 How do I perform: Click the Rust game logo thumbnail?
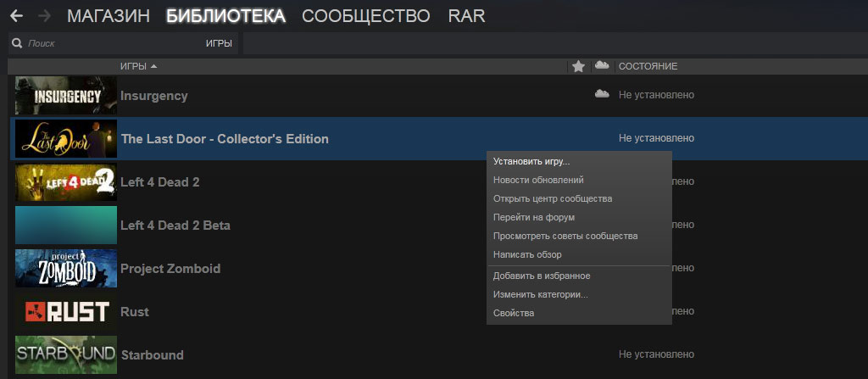click(x=65, y=312)
